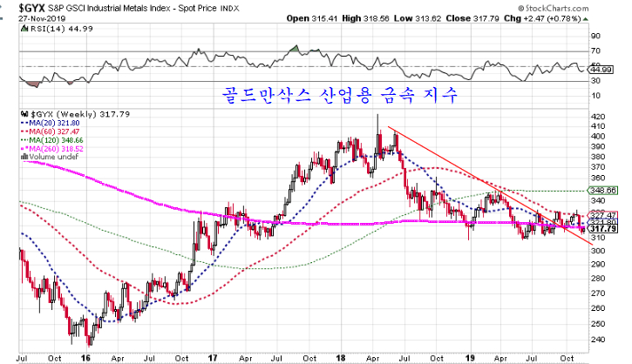Click the 240 price axis label
The height and width of the screenshot is (364, 632).
click(x=598, y=340)
